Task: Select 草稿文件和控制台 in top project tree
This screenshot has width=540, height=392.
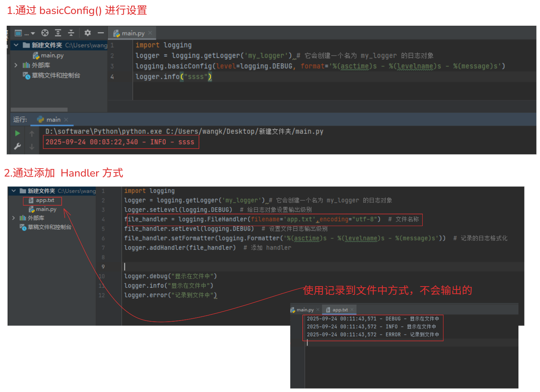Action: tap(56, 75)
